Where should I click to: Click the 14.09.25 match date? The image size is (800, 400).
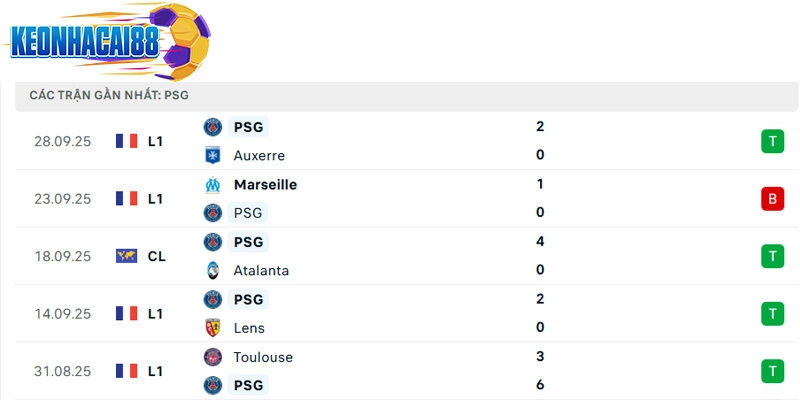point(62,314)
